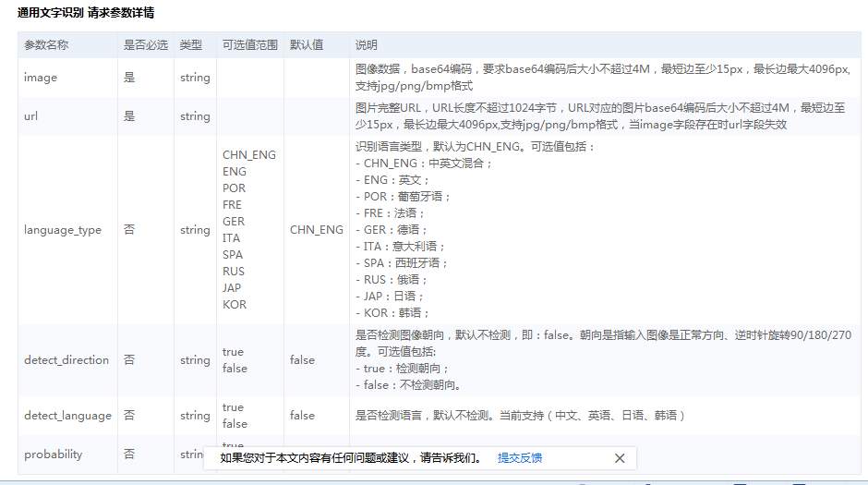Click the url parameter name cell
This screenshot has height=485, width=868.
tap(30, 116)
